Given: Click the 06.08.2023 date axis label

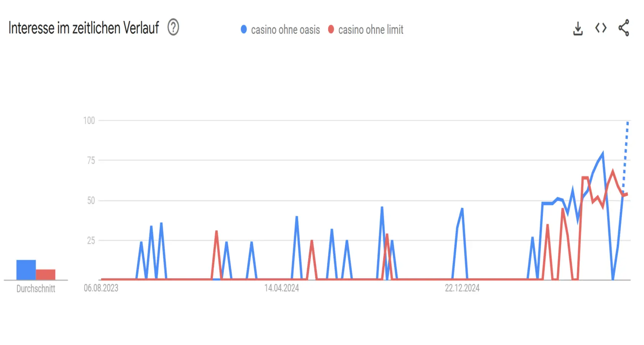Looking at the screenshot, I should pyautogui.click(x=101, y=288).
